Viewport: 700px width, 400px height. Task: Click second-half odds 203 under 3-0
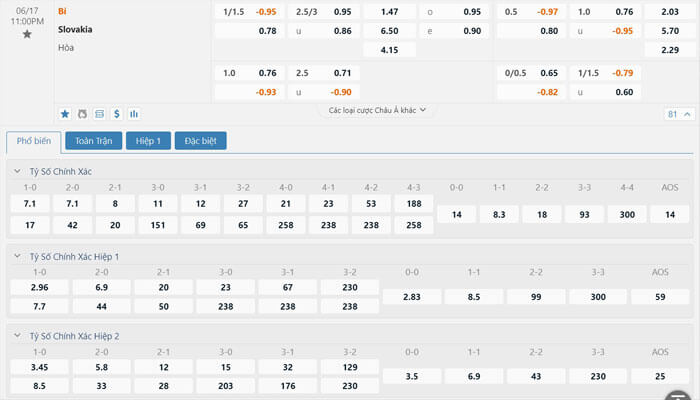click(x=226, y=386)
